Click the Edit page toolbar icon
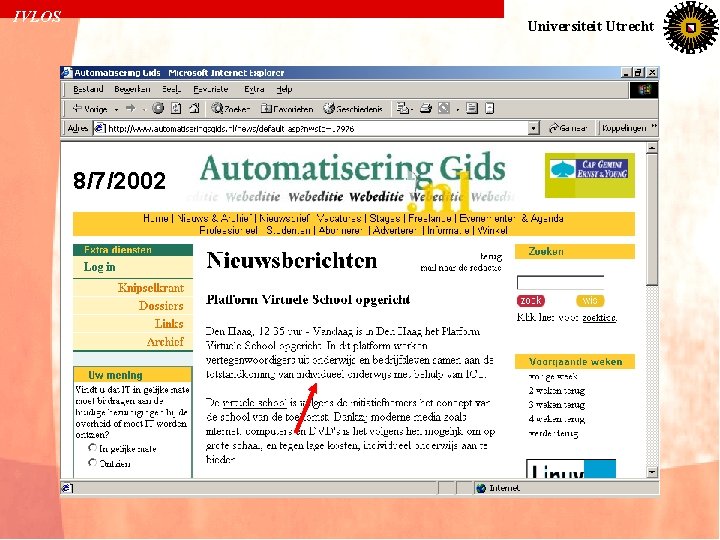 pos(444,108)
